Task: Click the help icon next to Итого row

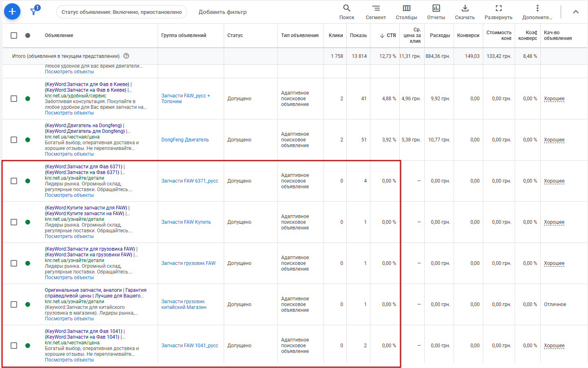Action: coord(126,56)
